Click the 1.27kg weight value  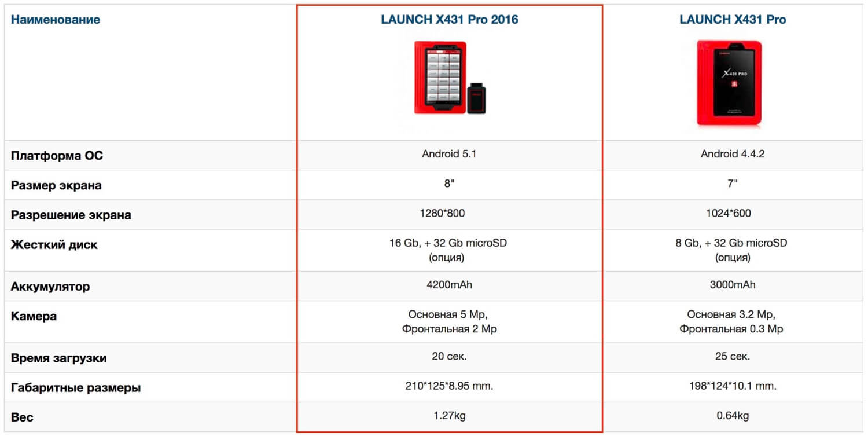point(450,416)
